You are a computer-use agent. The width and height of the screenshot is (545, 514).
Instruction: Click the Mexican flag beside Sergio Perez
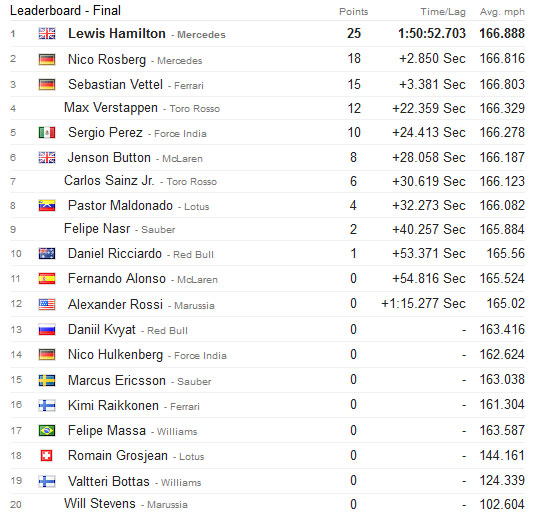(x=47, y=132)
